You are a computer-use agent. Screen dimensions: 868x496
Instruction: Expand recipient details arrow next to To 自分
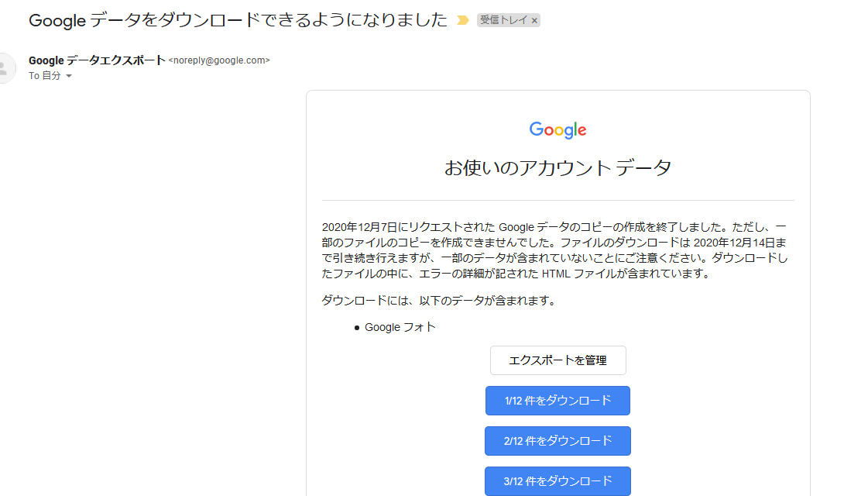(x=69, y=76)
